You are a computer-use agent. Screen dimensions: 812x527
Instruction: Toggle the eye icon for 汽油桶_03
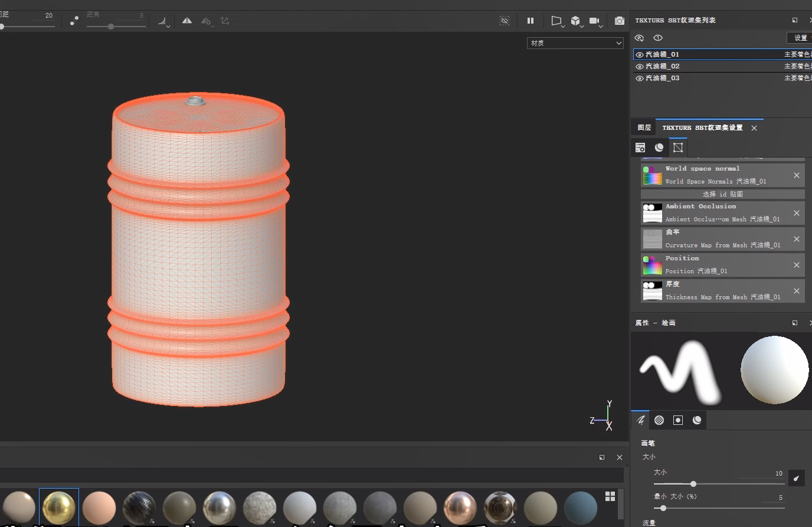639,78
